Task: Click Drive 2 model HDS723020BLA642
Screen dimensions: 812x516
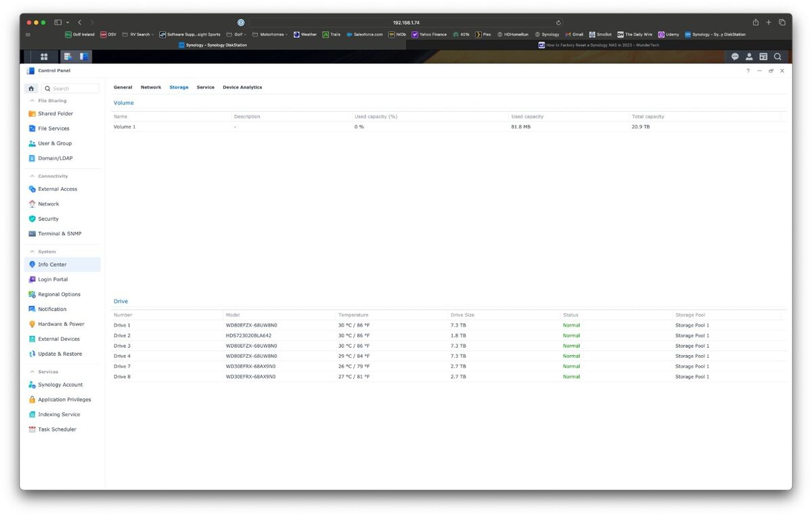Action: click(248, 335)
